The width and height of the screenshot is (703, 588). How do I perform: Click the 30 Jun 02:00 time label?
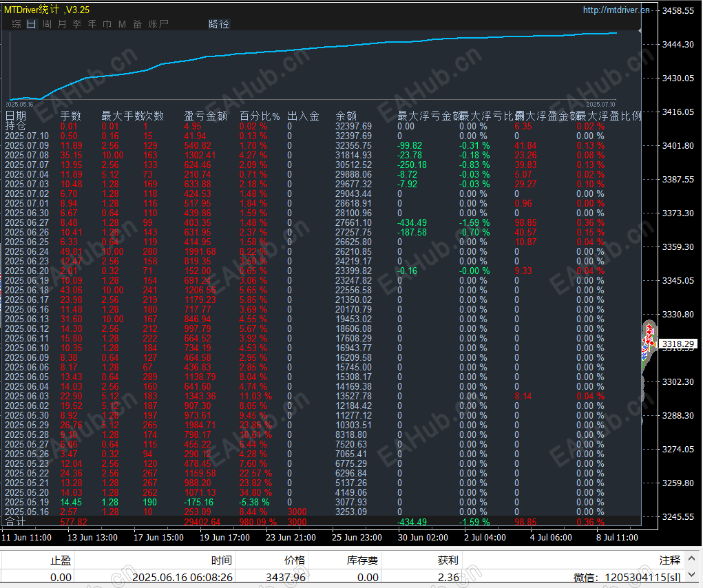coord(423,537)
